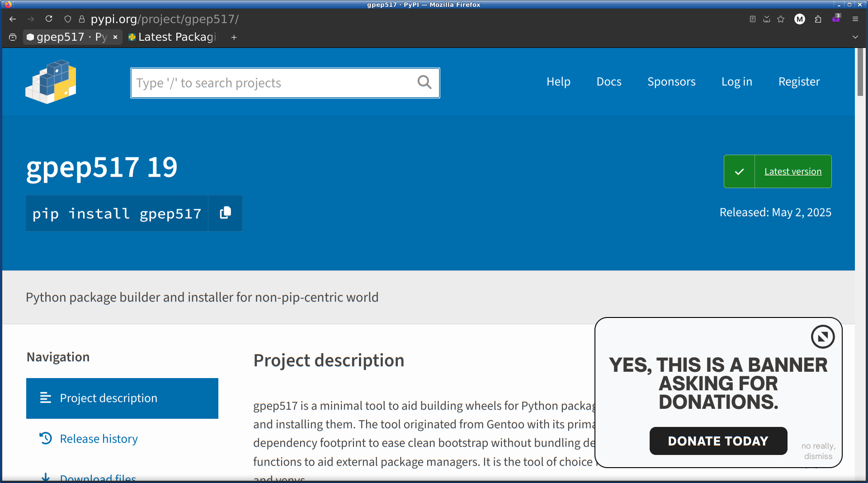View site security padlock info
Viewport: 868px width, 483px height.
pos(82,19)
